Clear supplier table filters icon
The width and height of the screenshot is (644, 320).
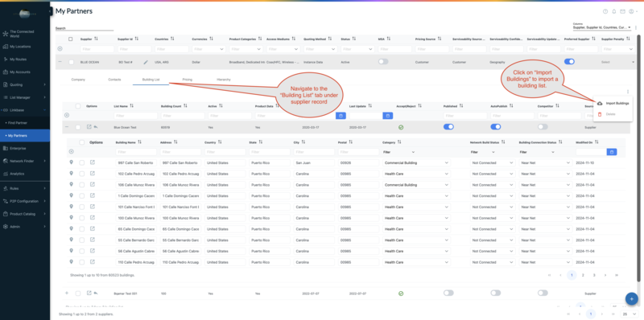(60, 49)
